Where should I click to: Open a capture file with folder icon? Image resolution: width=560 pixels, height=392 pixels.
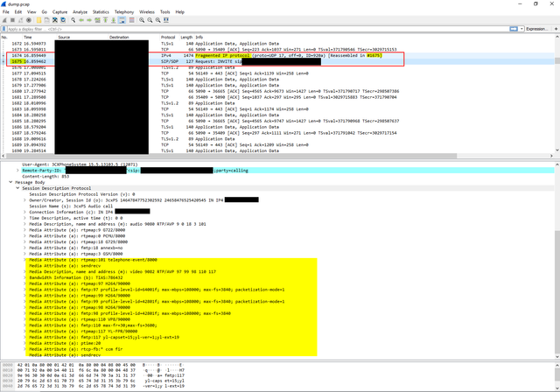[38, 20]
